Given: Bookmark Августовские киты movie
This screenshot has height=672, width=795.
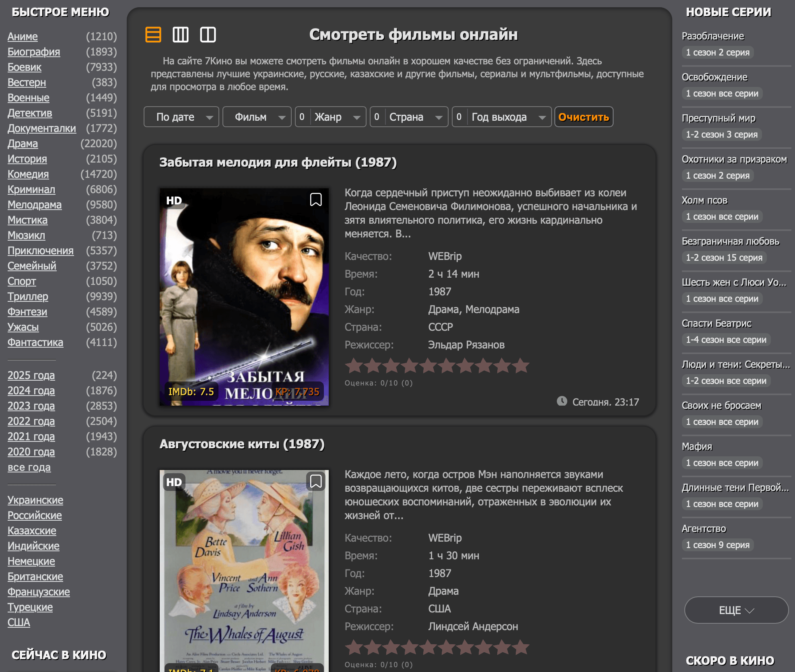Looking at the screenshot, I should (316, 481).
